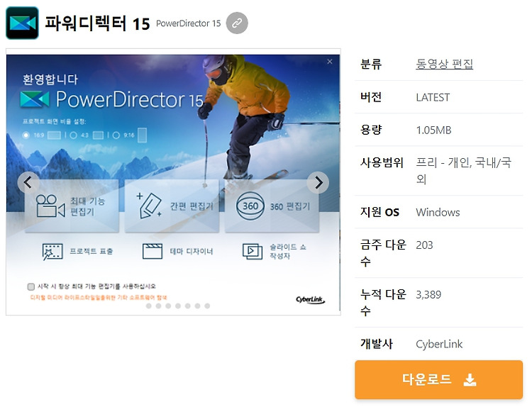Click the orange 다운로드 button

pos(438,379)
